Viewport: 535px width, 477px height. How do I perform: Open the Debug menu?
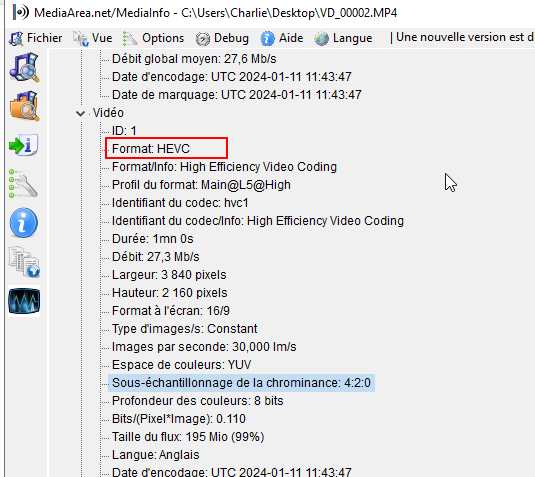pos(222,38)
